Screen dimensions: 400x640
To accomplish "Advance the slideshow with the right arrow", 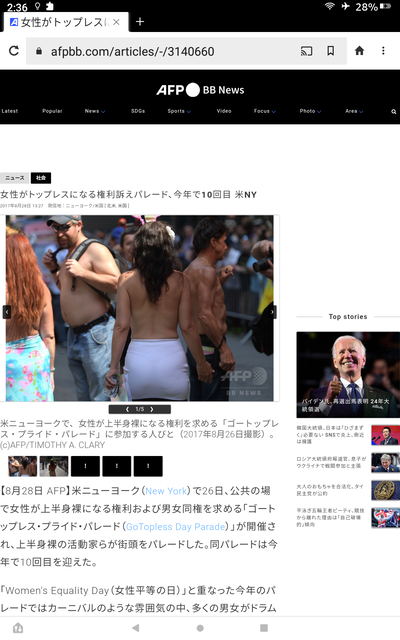I will (273, 312).
